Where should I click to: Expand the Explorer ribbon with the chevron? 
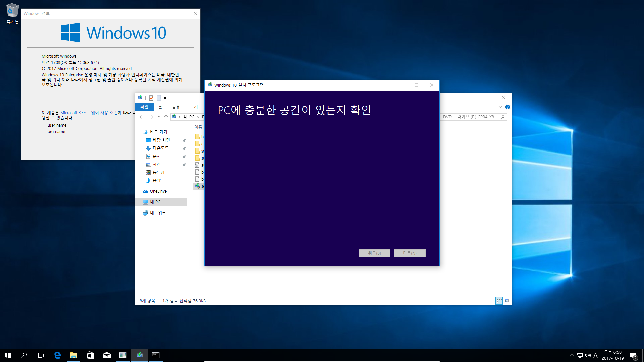coord(500,107)
